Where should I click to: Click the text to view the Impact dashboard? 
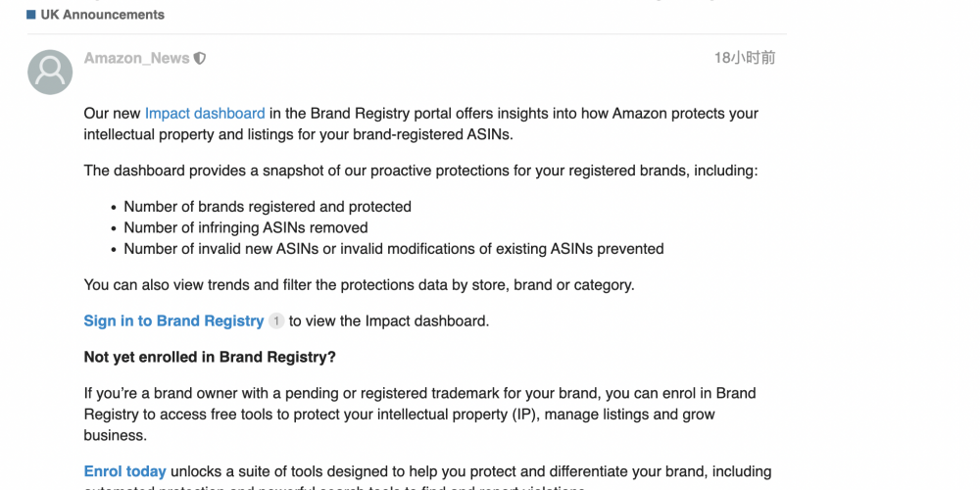coord(389,321)
